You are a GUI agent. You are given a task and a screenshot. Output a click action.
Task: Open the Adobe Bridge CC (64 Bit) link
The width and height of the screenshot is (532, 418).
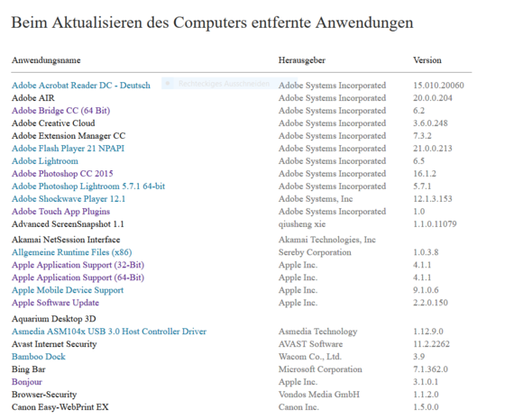(x=60, y=111)
